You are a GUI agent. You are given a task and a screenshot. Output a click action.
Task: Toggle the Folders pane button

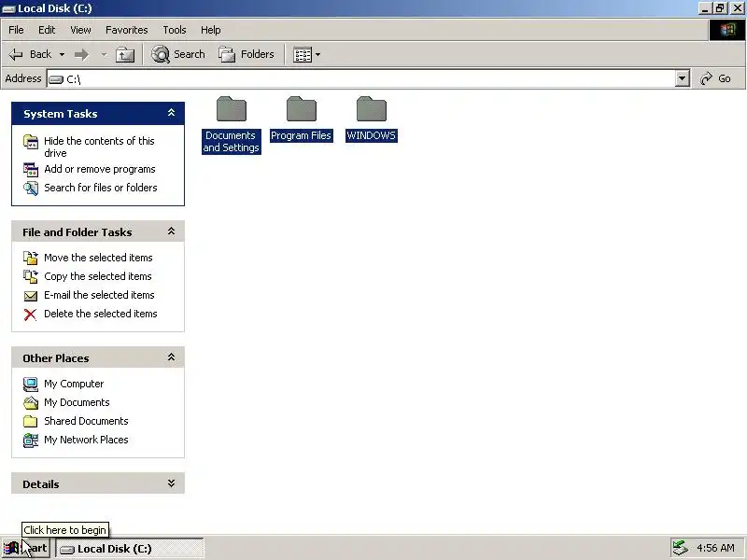tap(247, 54)
